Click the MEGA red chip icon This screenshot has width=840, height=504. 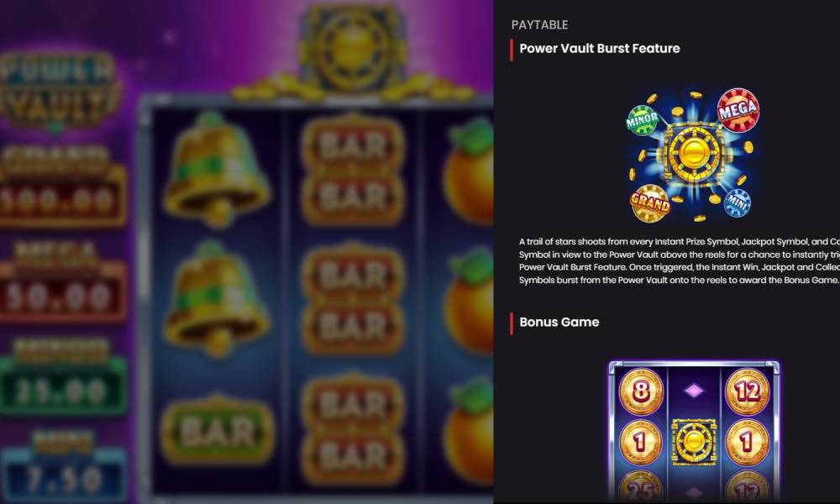(738, 110)
